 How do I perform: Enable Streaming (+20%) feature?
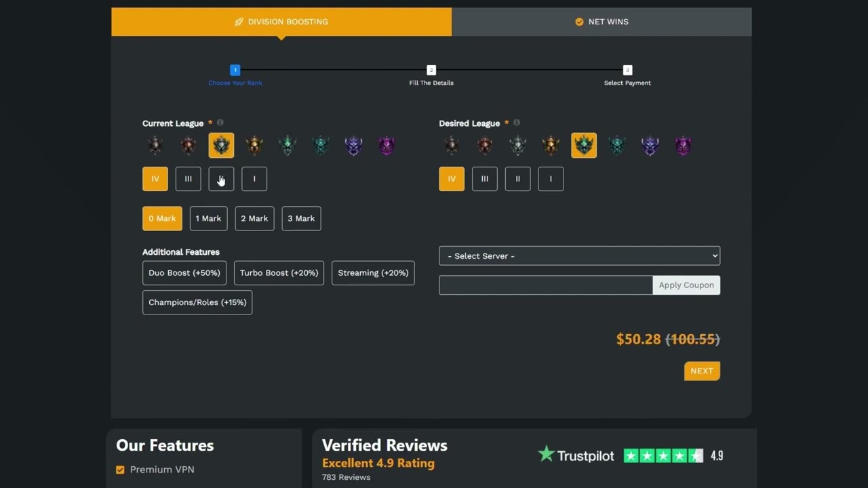point(373,273)
